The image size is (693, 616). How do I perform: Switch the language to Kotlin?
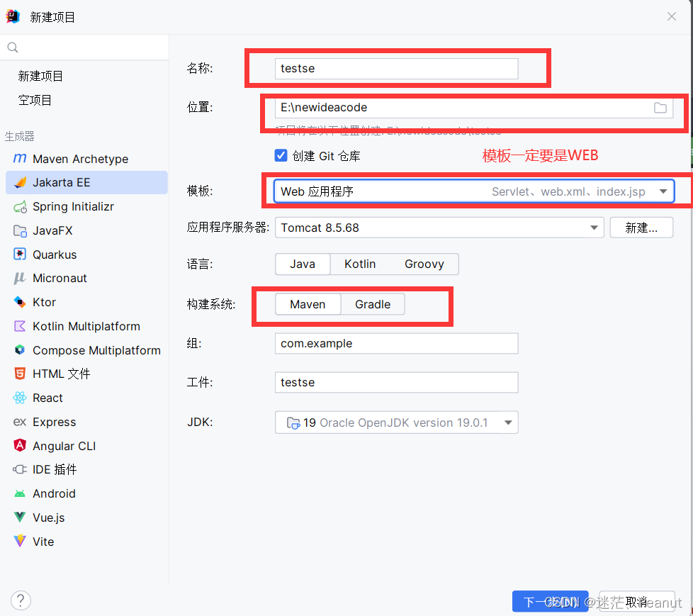click(360, 264)
